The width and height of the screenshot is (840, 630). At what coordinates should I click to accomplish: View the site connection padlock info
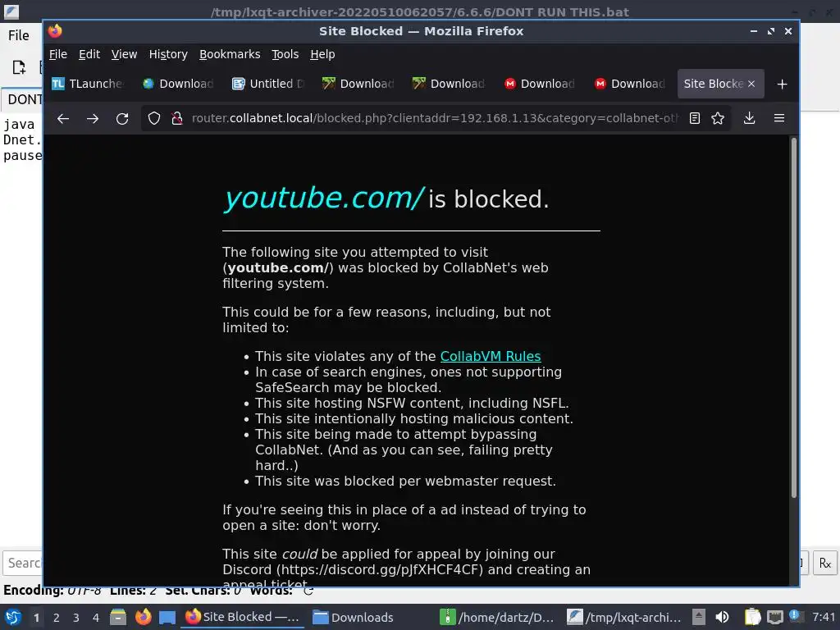177,118
